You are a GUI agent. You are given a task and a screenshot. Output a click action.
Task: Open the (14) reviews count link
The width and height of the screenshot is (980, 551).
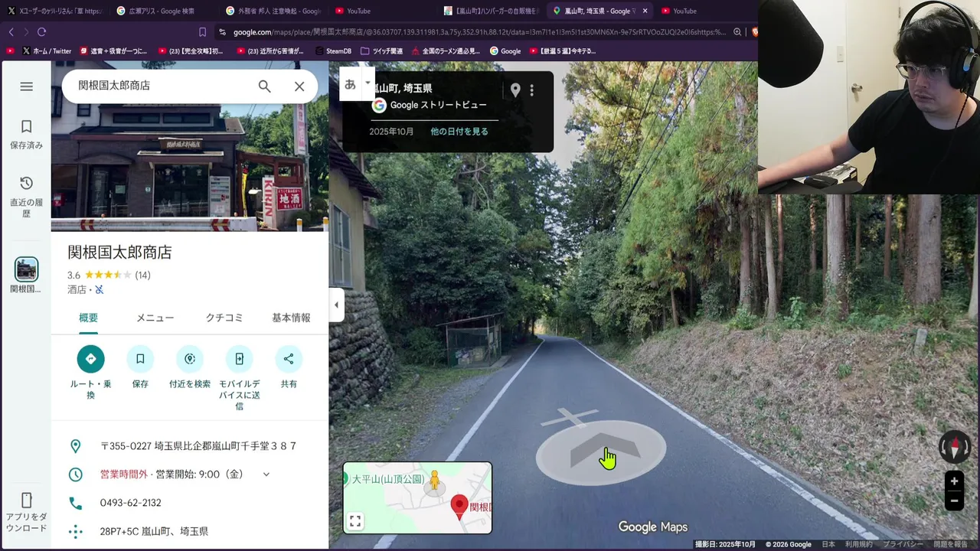[x=142, y=275]
